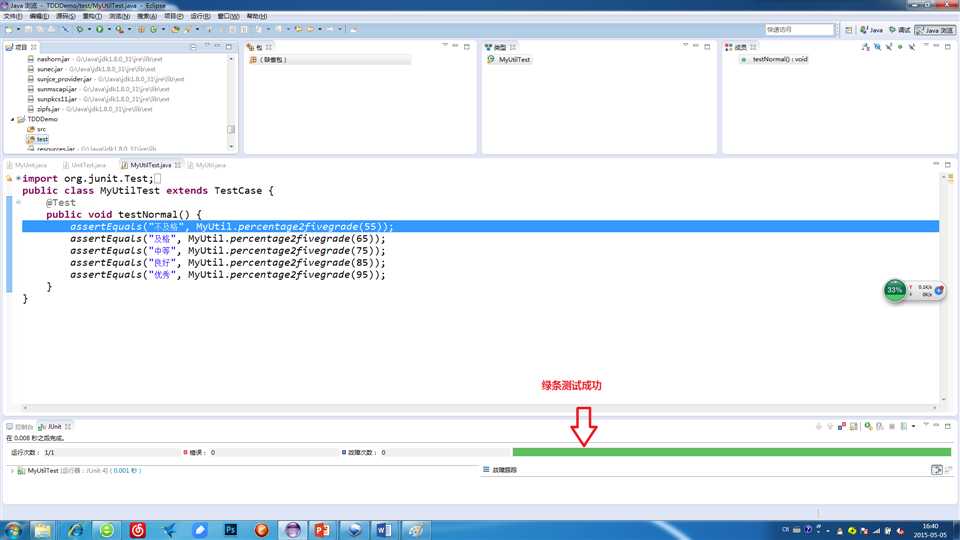Switch to the Debug (调试) perspective
This screenshot has width=960, height=540.
pos(900,29)
